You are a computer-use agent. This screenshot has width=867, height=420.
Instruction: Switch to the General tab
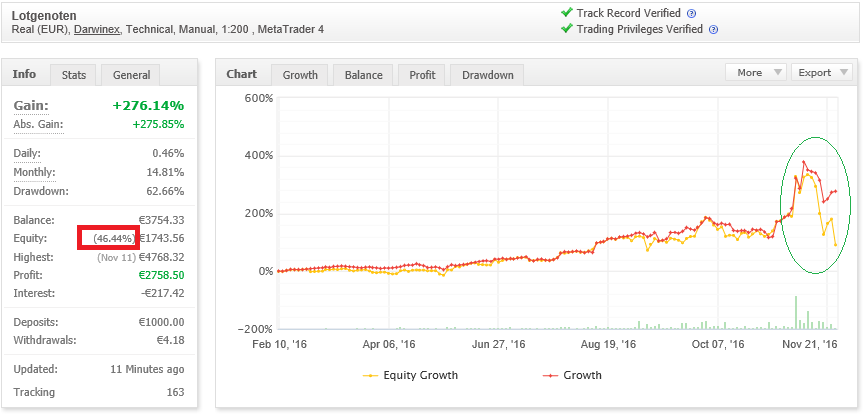132,75
